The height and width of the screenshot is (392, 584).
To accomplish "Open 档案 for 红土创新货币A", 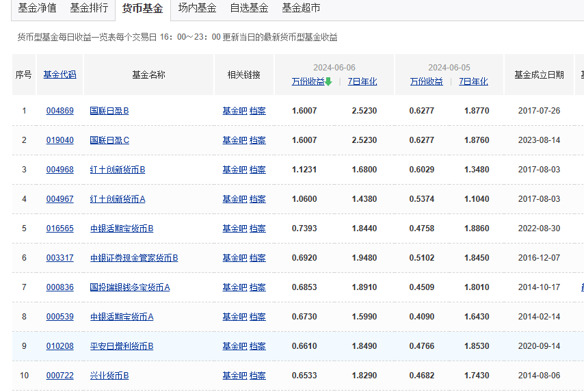I will click(257, 199).
